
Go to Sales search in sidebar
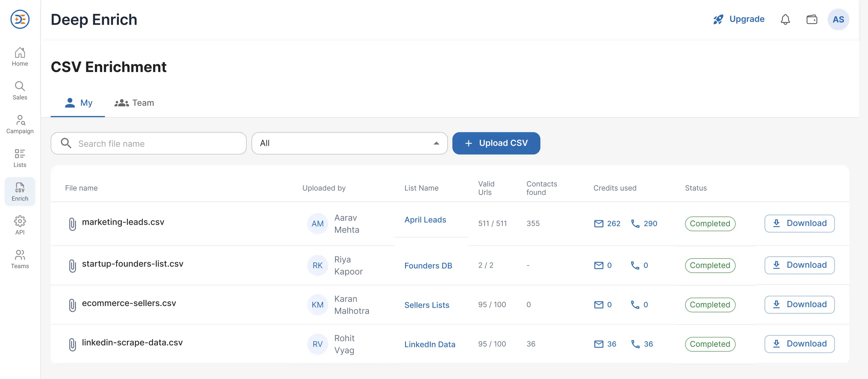[x=20, y=91]
